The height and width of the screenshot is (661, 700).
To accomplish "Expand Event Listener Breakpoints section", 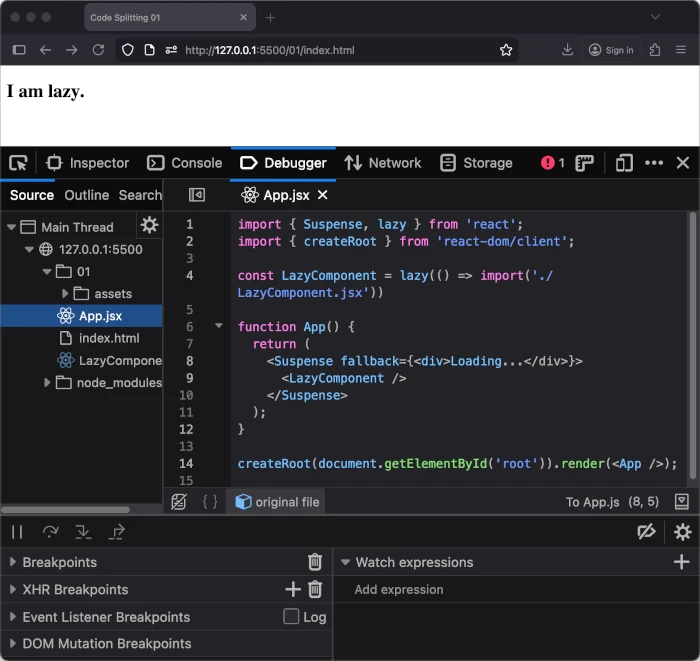I will [12, 617].
